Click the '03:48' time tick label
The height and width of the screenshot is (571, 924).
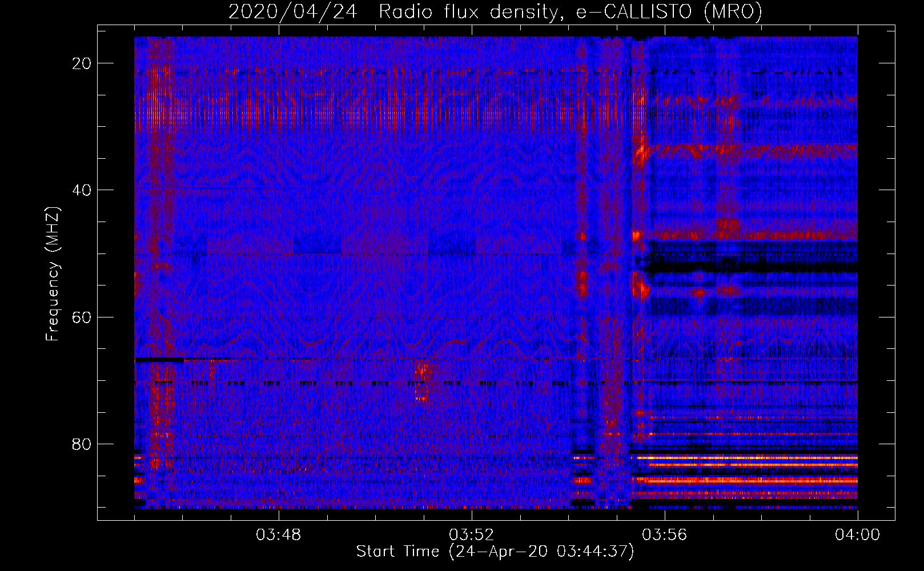click(279, 535)
